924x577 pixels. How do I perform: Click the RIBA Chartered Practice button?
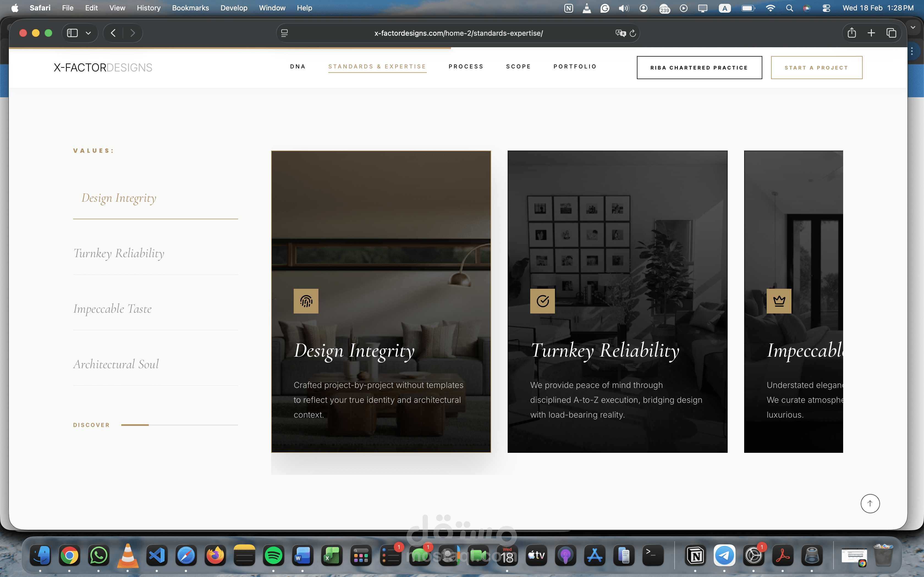(x=699, y=68)
